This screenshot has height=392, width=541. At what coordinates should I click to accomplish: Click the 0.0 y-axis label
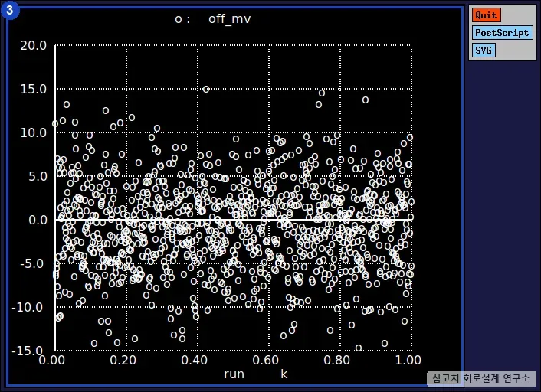[x=38, y=220]
